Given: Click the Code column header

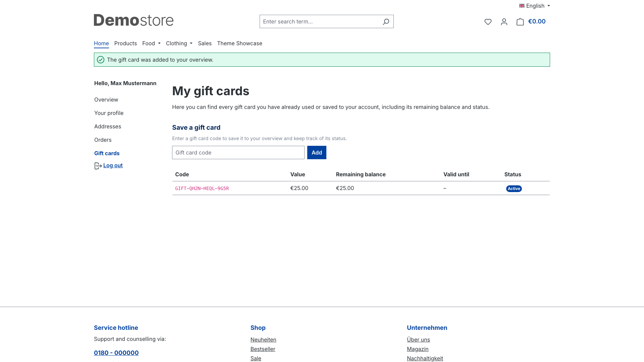Looking at the screenshot, I should click(x=182, y=174).
